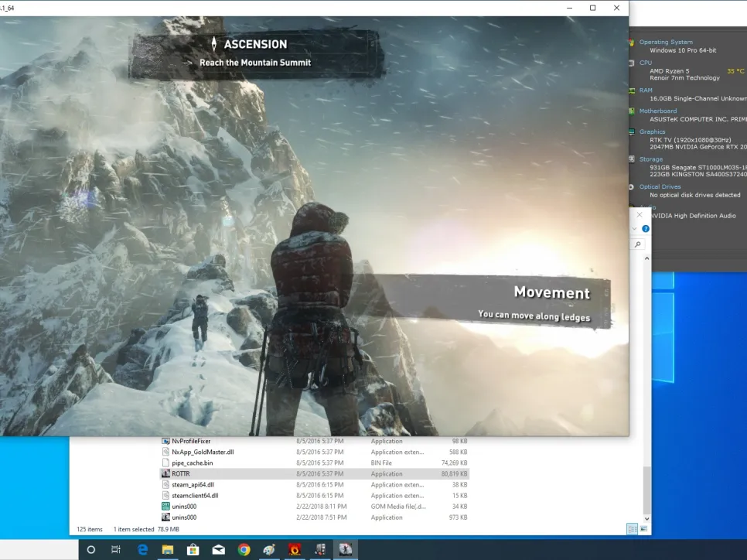747x560 pixels.
Task: Switch to the Tomb Raider game taskbar icon
Action: [346, 549]
